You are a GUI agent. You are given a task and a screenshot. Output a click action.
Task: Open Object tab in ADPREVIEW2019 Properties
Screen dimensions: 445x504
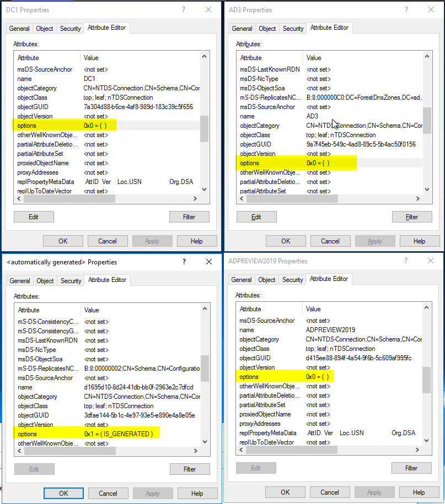(267, 280)
